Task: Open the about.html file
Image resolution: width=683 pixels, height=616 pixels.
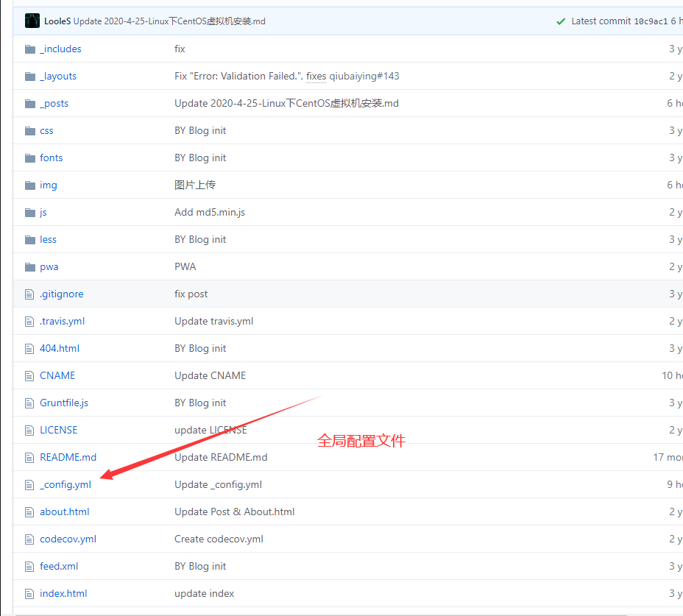Action: [65, 512]
